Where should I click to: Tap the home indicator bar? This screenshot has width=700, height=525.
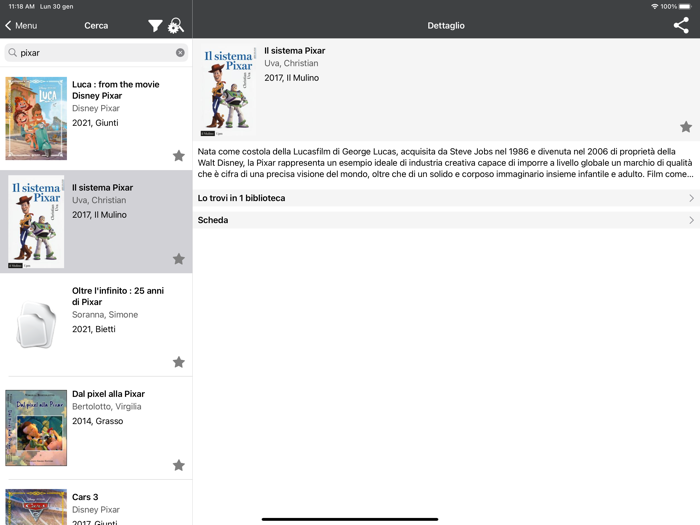pos(350,519)
